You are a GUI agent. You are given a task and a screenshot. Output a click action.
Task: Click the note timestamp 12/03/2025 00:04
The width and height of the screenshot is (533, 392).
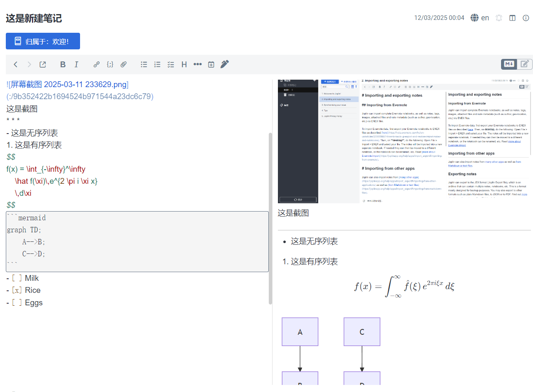coord(439,18)
